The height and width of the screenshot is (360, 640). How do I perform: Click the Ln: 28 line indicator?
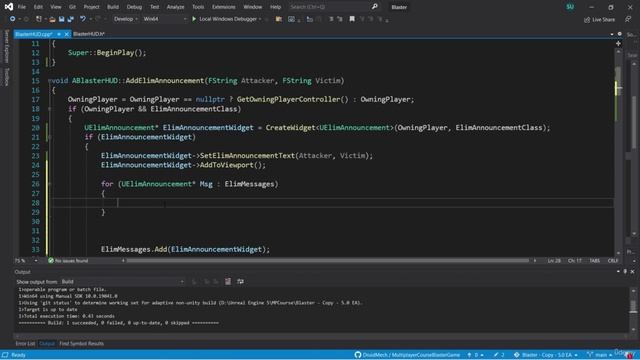(x=554, y=260)
